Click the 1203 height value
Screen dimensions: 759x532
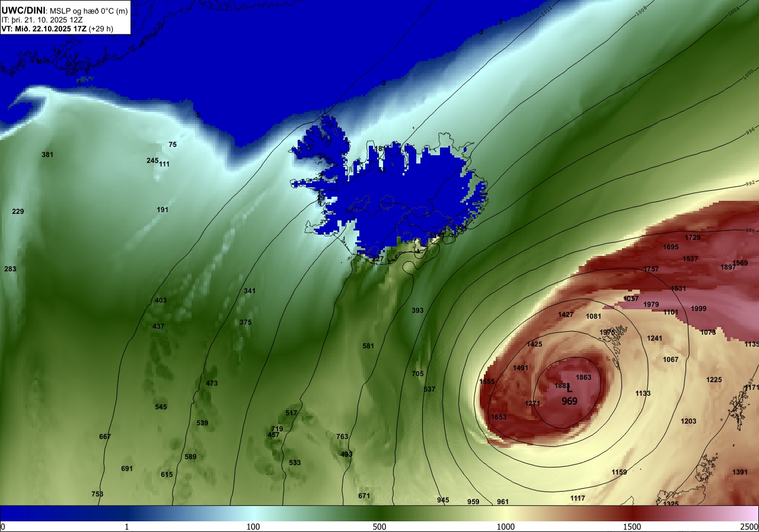[688, 421]
